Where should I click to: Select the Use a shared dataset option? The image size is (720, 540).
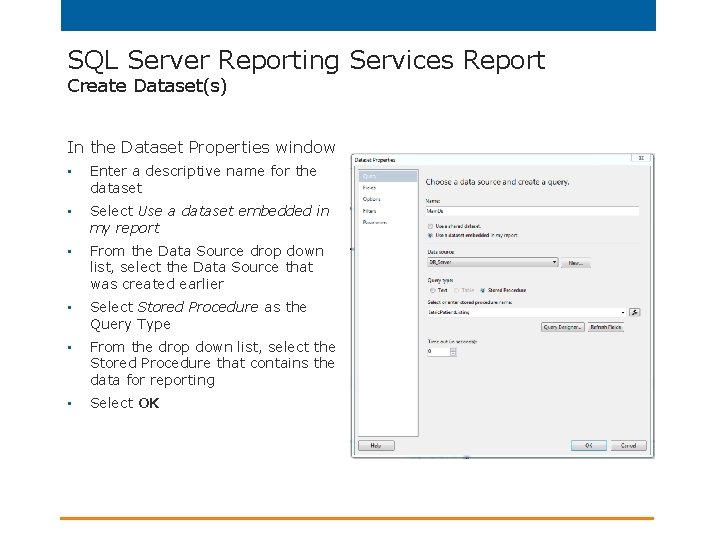tap(430, 226)
